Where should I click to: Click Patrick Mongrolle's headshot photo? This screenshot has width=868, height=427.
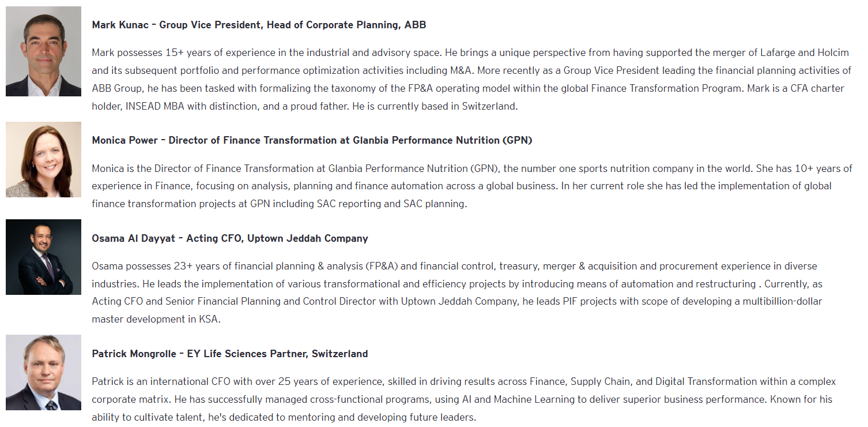click(x=43, y=372)
